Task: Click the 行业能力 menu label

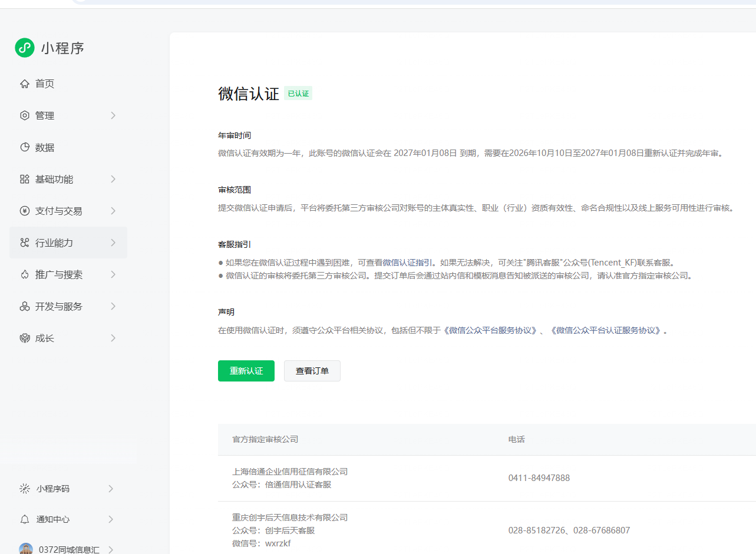Action: (54, 243)
